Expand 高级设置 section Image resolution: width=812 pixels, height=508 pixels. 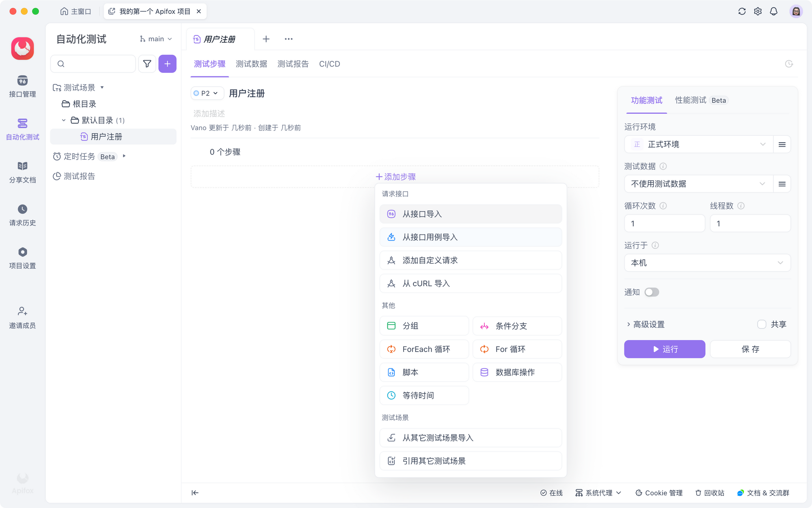pyautogui.click(x=646, y=324)
